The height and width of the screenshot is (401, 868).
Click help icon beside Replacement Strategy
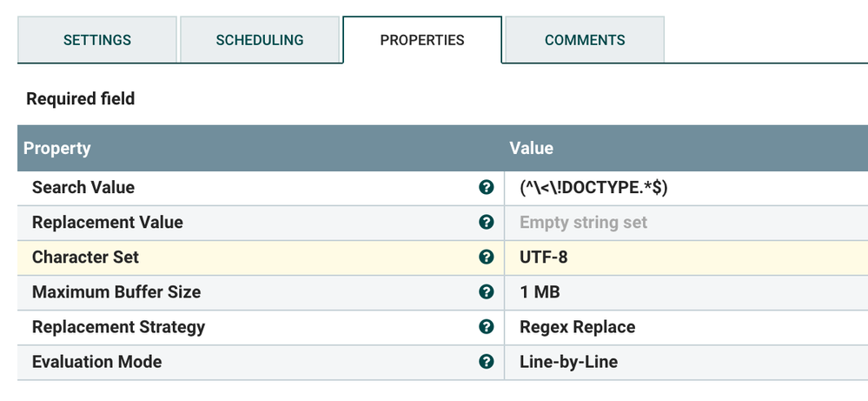coord(487,327)
